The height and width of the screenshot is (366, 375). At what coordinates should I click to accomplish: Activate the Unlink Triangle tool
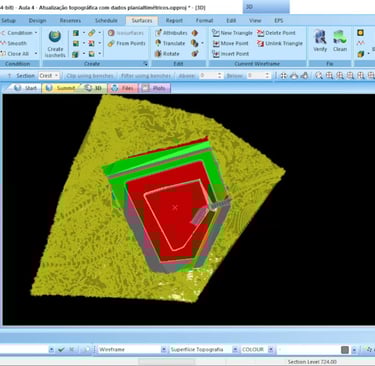click(x=280, y=43)
